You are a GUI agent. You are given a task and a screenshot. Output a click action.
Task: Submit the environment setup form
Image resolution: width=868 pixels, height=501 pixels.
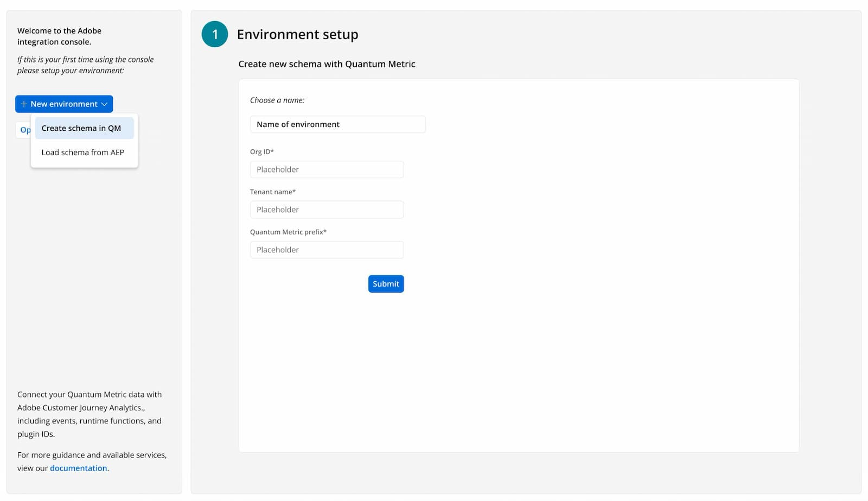pos(386,284)
